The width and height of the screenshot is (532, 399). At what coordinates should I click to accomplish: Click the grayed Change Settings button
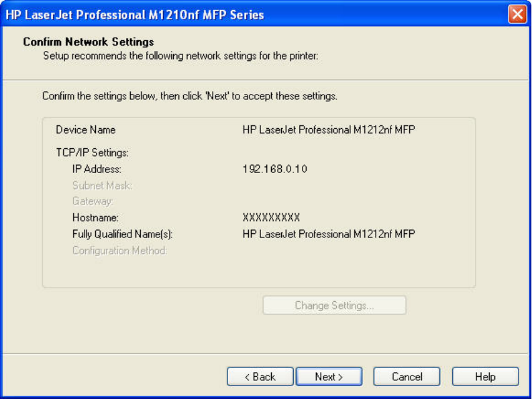pos(334,305)
